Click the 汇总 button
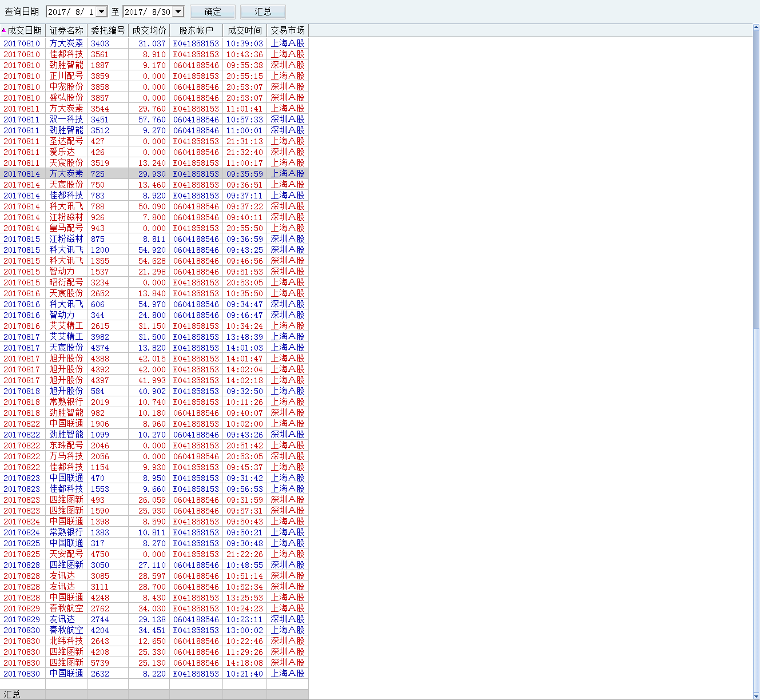Image resolution: width=760 pixels, height=700 pixels. coord(263,11)
